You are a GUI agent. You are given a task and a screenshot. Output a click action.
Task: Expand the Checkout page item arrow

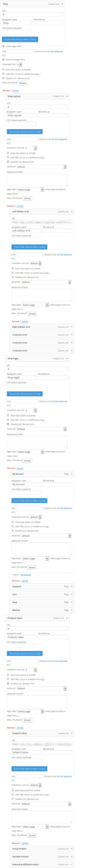click(72, 586)
